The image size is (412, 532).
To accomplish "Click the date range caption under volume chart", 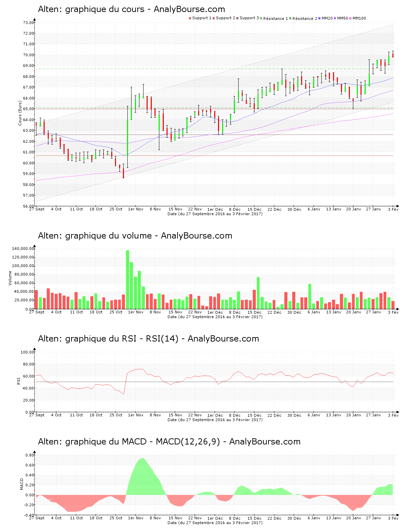I will [x=215, y=317].
